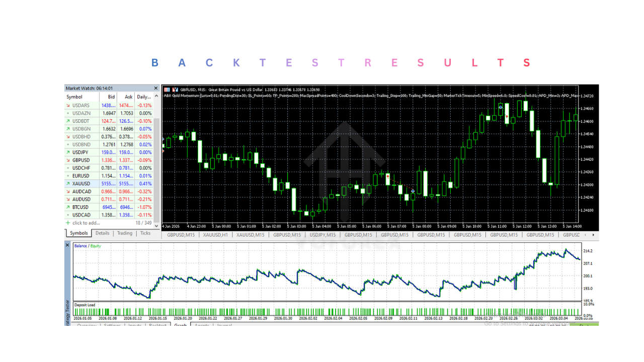This screenshot has width=644, height=362.
Task: Click the Balance legend label on the graph
Action: [x=81, y=247]
